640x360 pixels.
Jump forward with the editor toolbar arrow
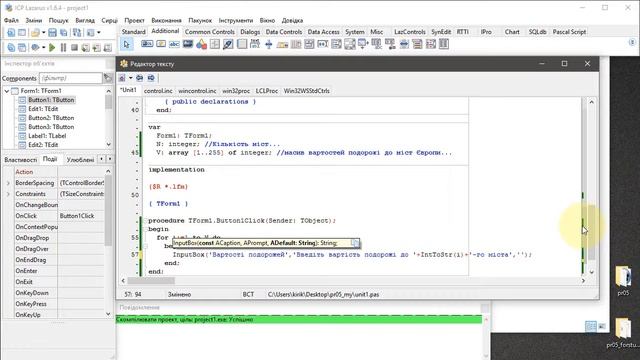(x=151, y=78)
